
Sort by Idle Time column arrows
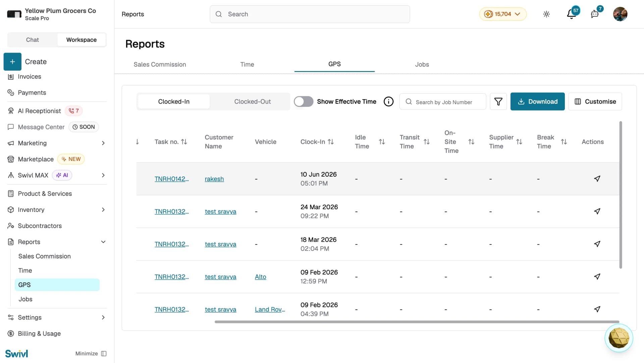click(x=382, y=142)
